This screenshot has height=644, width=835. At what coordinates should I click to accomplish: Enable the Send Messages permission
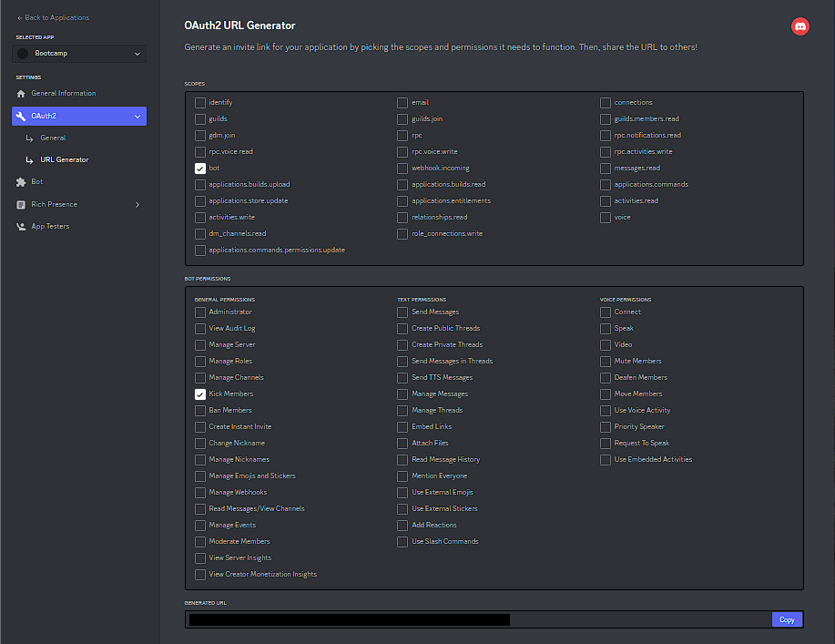click(402, 312)
